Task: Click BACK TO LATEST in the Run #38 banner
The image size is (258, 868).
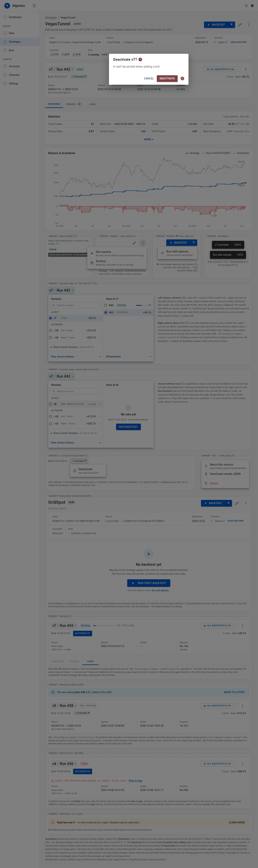Action: pyautogui.click(x=235, y=692)
